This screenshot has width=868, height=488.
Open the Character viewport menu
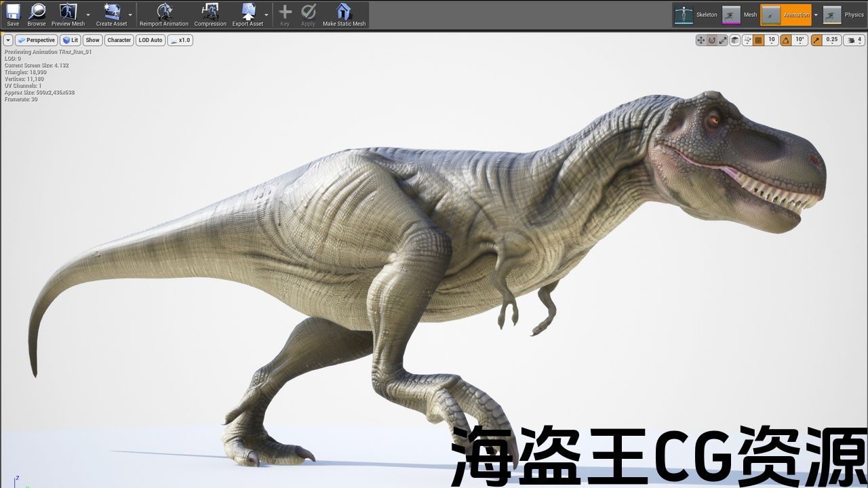(x=119, y=40)
